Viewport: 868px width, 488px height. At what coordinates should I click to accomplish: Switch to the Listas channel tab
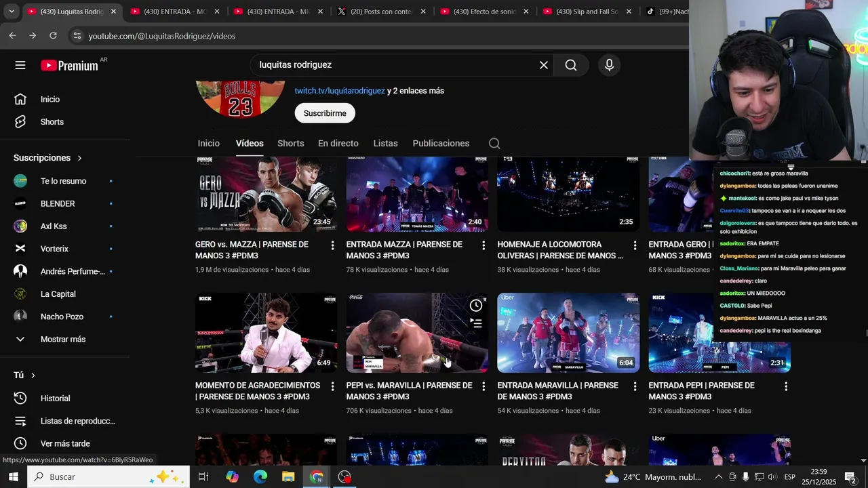point(385,144)
